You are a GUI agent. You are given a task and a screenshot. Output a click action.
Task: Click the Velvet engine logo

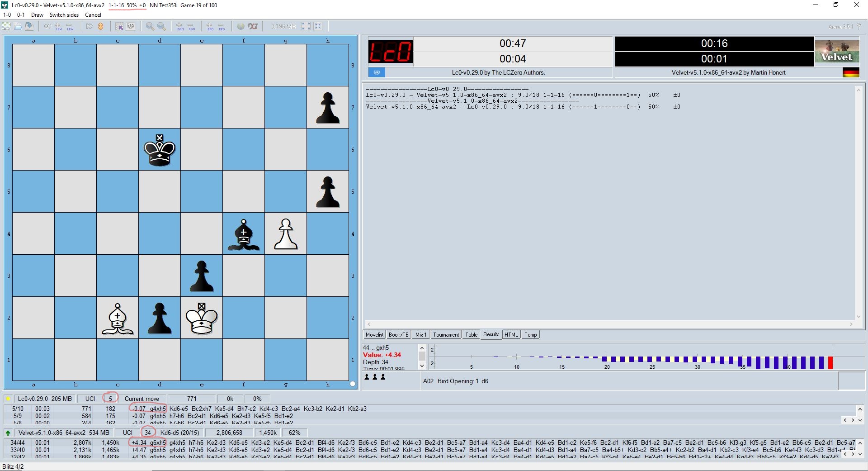tap(837, 52)
